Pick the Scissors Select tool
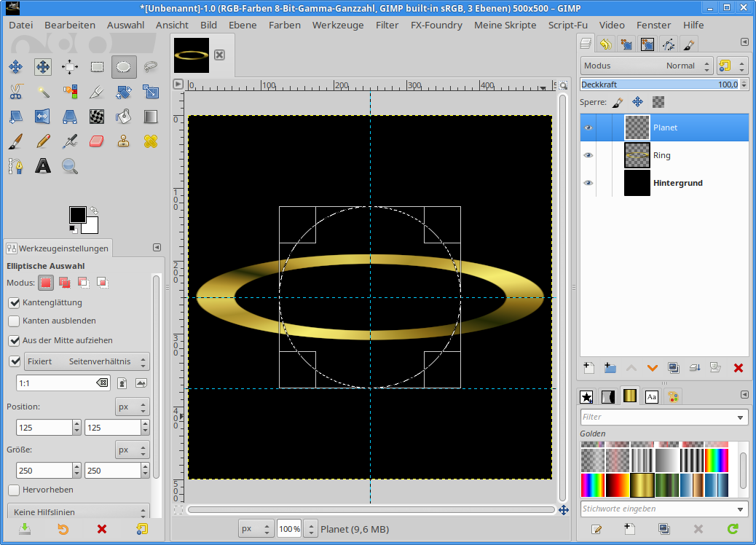 [15, 92]
